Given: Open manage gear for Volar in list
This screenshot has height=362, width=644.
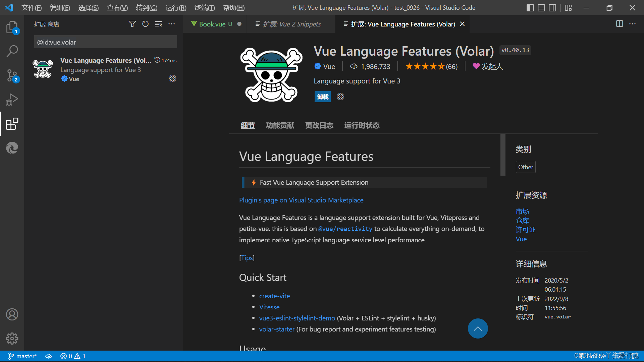Looking at the screenshot, I should click(x=172, y=78).
